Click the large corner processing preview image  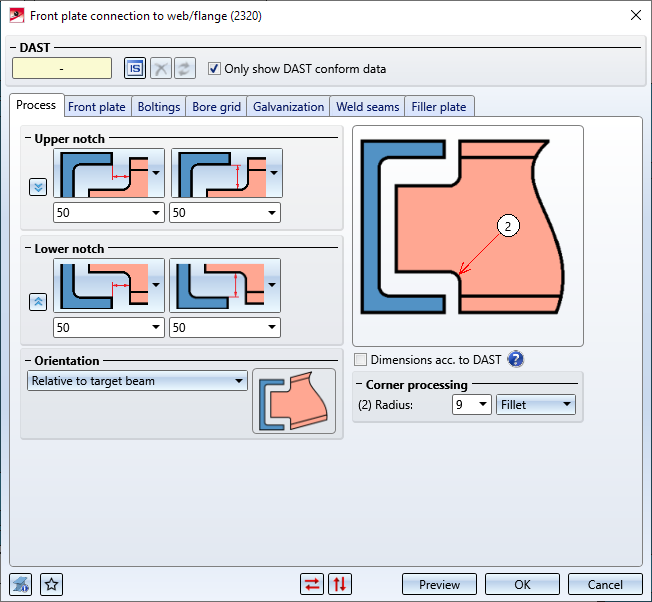(x=468, y=236)
